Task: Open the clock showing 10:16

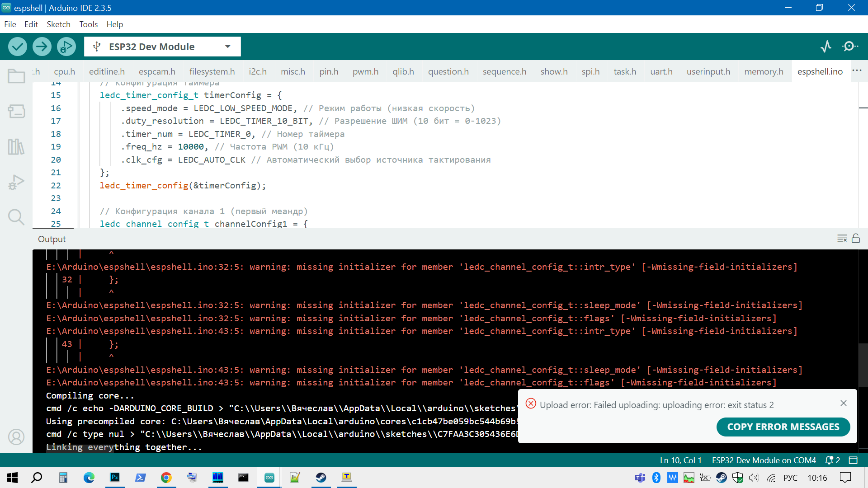Action: click(817, 478)
